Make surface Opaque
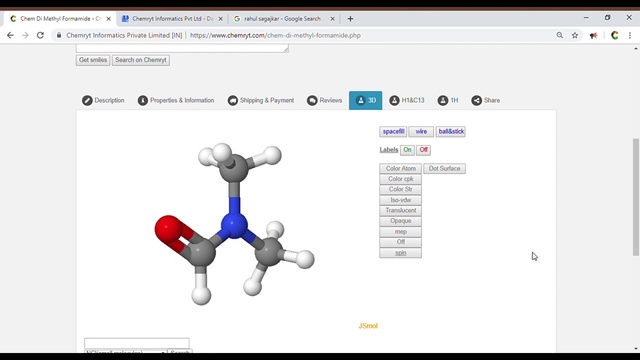The width and height of the screenshot is (640, 360). 400,221
